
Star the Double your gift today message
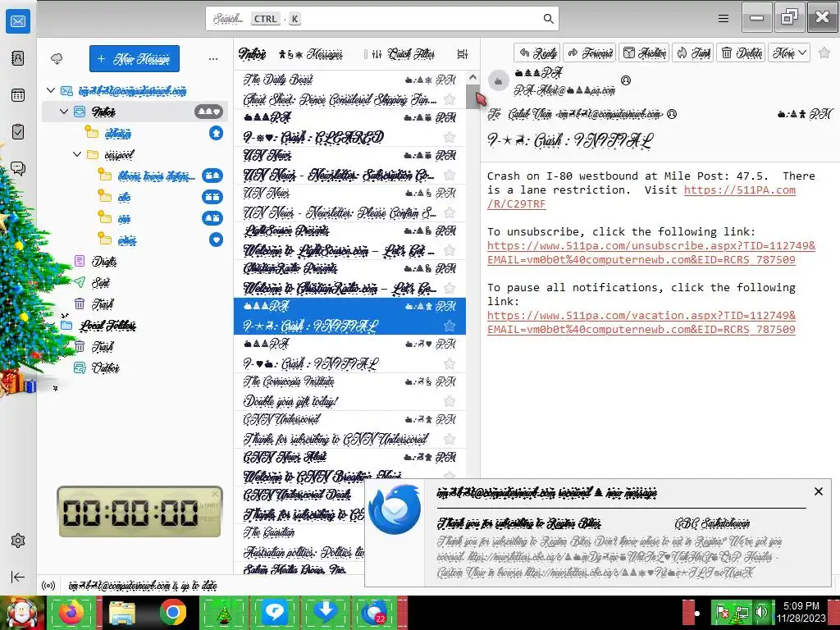[450, 401]
